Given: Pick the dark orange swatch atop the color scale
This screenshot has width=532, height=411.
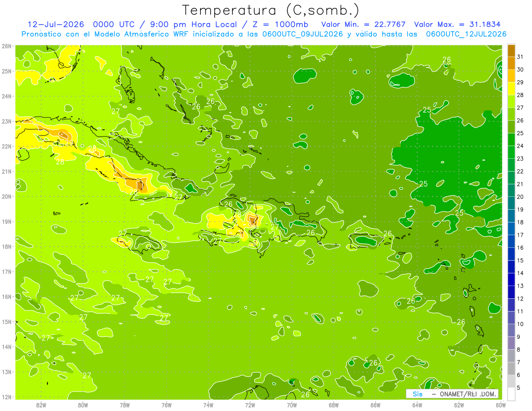Looking at the screenshot, I should [511, 51].
